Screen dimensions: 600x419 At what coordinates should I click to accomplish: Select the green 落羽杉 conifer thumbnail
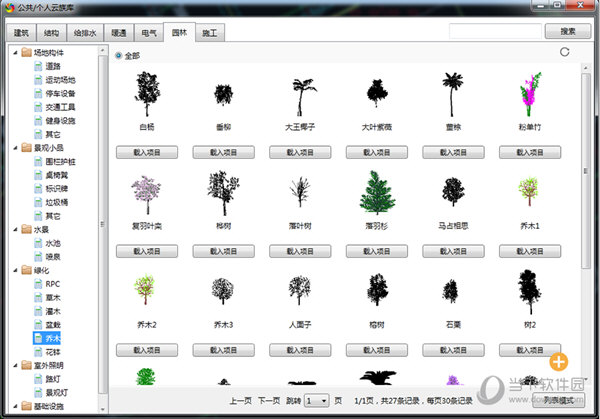[377, 192]
